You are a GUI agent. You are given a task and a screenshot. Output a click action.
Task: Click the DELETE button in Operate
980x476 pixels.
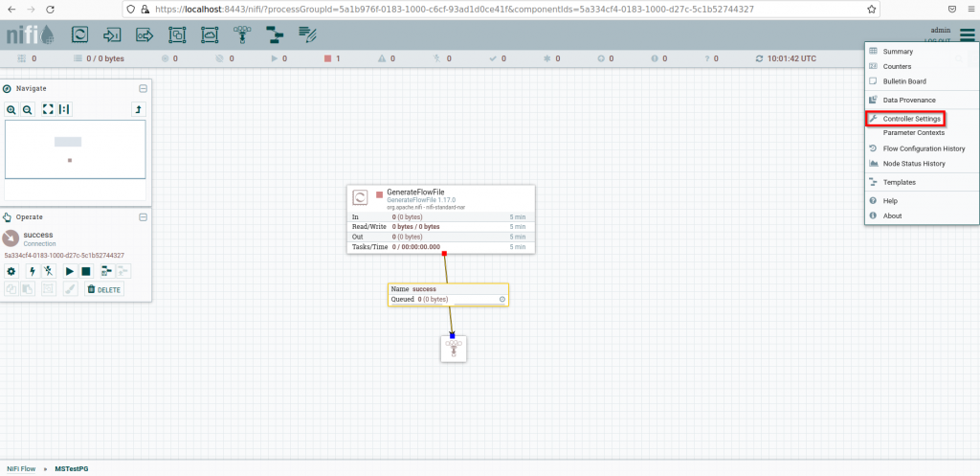pos(104,289)
